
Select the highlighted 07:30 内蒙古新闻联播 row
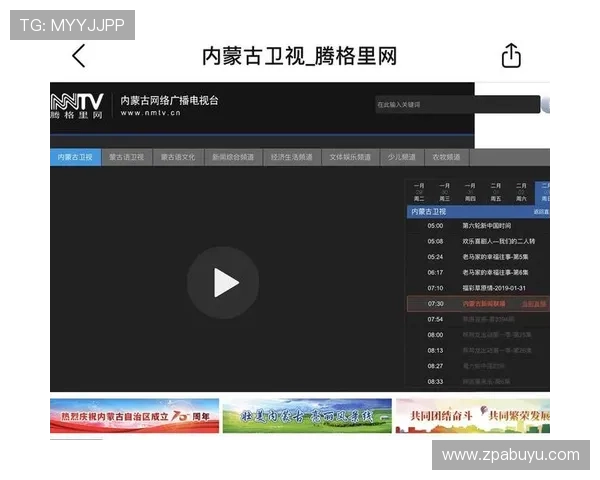point(478,304)
